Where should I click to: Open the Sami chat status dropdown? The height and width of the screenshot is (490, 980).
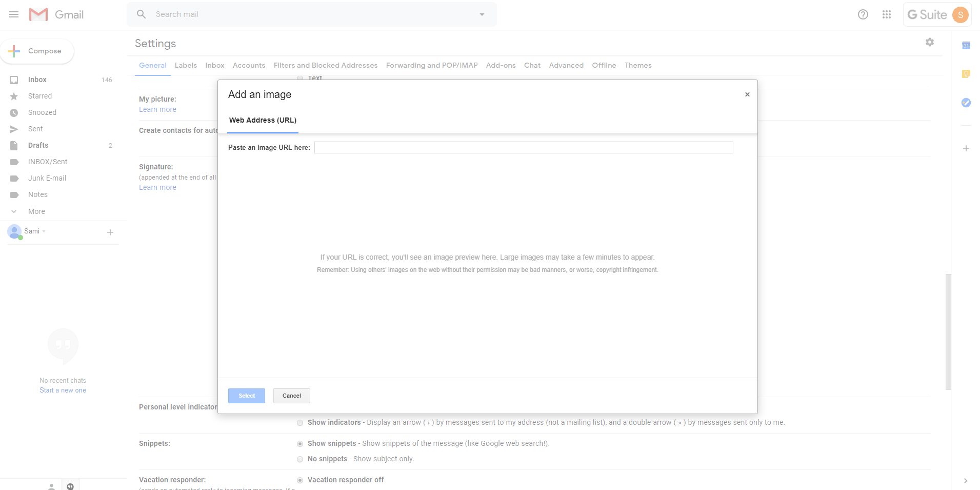(43, 231)
